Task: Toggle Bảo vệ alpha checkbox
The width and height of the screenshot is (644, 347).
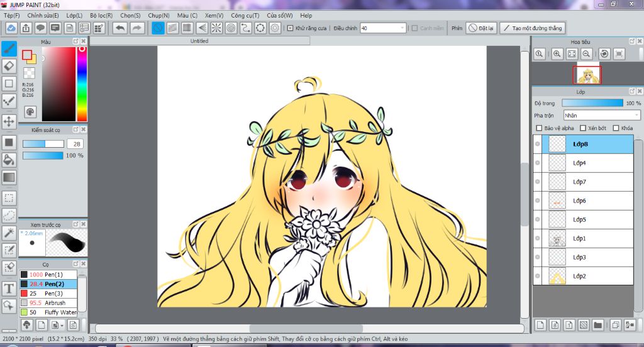Action: pos(539,128)
